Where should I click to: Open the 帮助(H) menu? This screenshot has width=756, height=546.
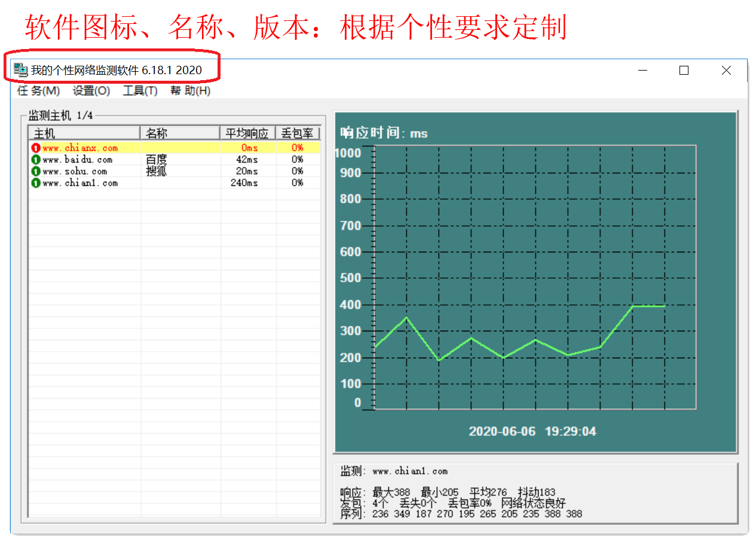(x=190, y=91)
